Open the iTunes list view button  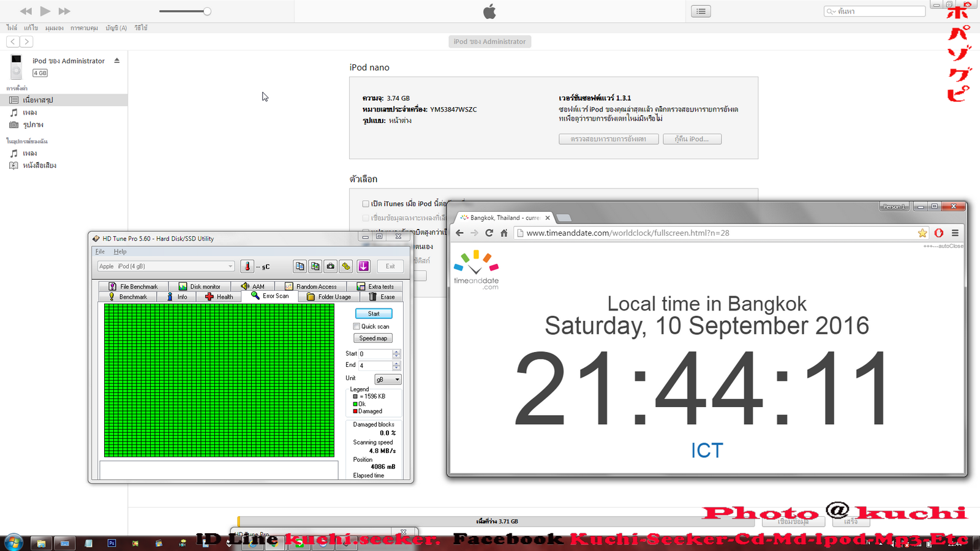pyautogui.click(x=701, y=11)
